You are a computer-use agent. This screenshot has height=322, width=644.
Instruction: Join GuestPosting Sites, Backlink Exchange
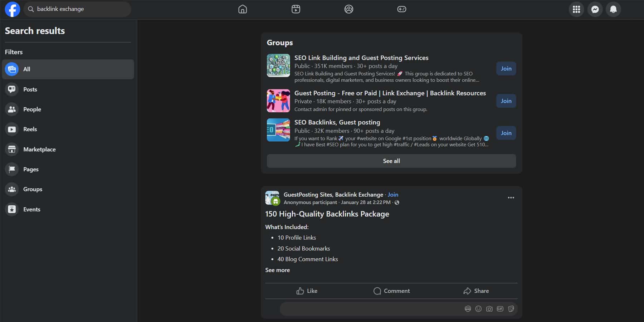pos(393,194)
